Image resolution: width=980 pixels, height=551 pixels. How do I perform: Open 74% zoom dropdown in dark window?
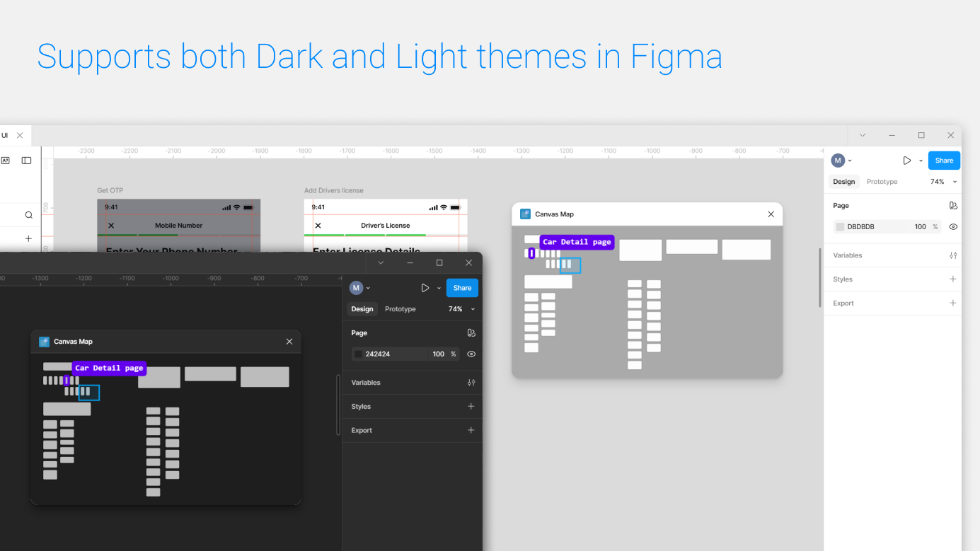click(x=462, y=309)
